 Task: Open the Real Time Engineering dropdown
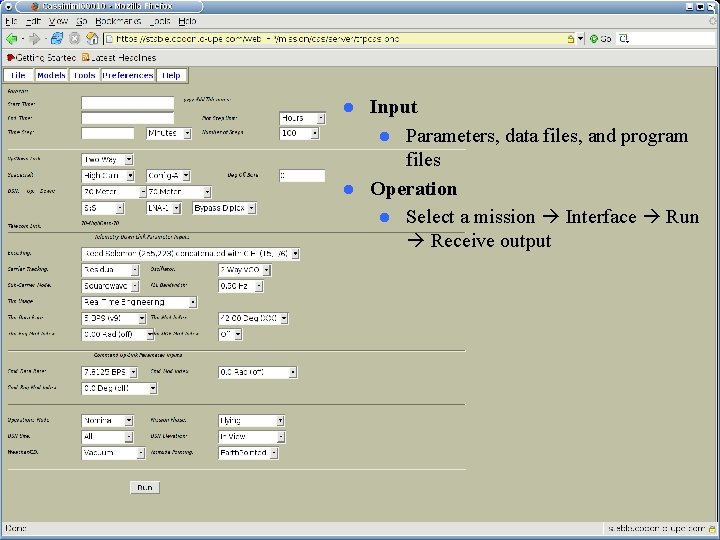(139, 302)
